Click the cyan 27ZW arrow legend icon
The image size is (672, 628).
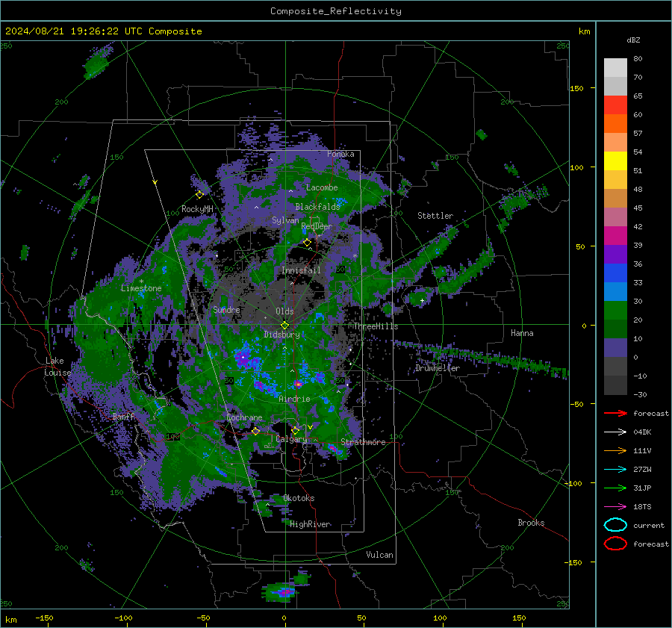point(615,470)
